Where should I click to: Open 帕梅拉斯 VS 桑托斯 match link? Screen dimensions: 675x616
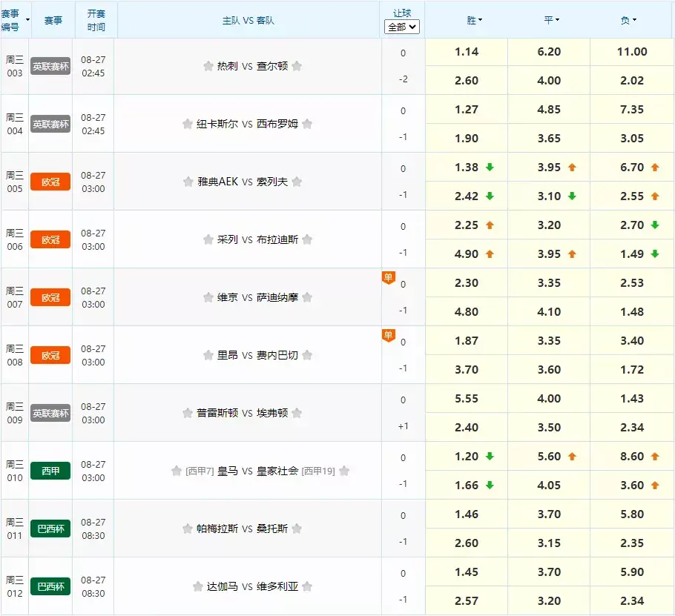(242, 529)
